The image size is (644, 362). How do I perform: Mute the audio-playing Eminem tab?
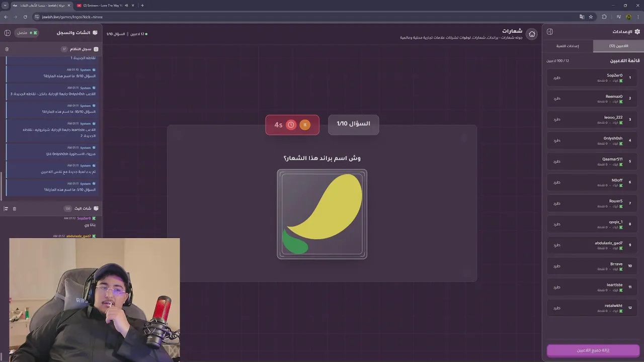coord(126,6)
